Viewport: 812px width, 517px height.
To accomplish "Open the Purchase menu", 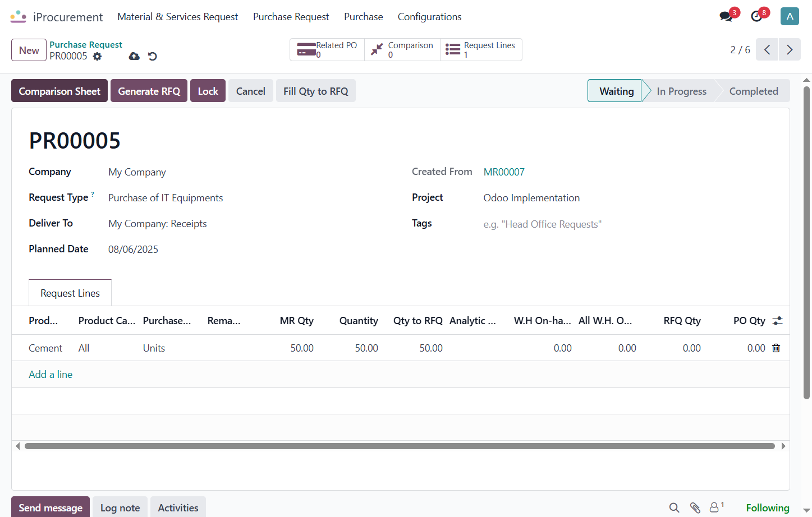I will 364,17.
